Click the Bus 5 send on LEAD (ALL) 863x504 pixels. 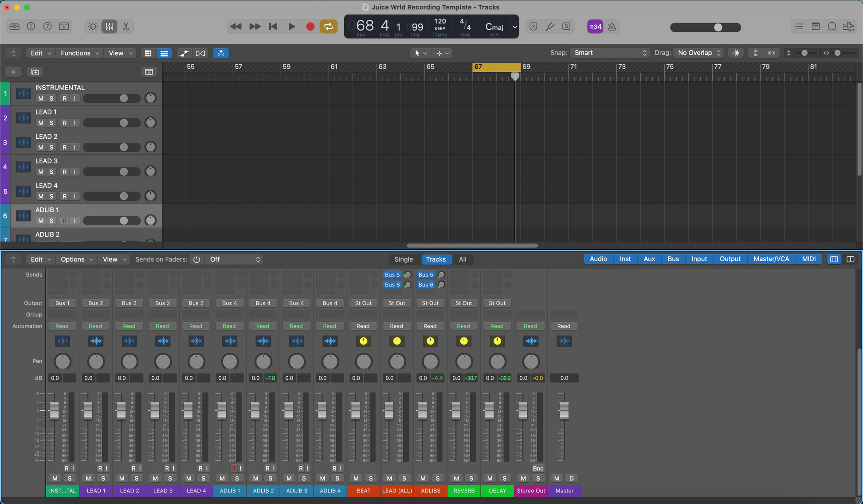tap(392, 275)
